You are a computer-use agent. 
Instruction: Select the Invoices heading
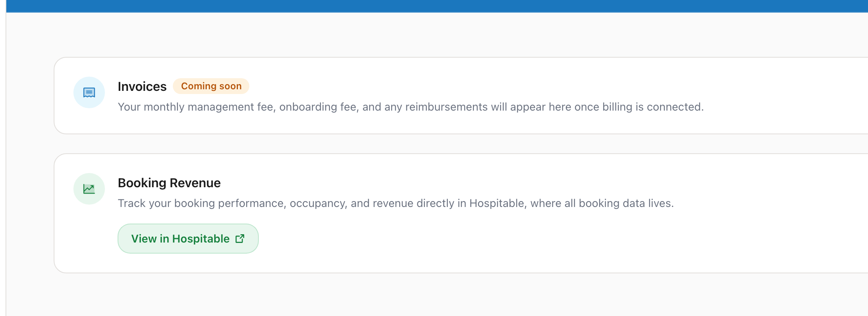click(x=142, y=87)
